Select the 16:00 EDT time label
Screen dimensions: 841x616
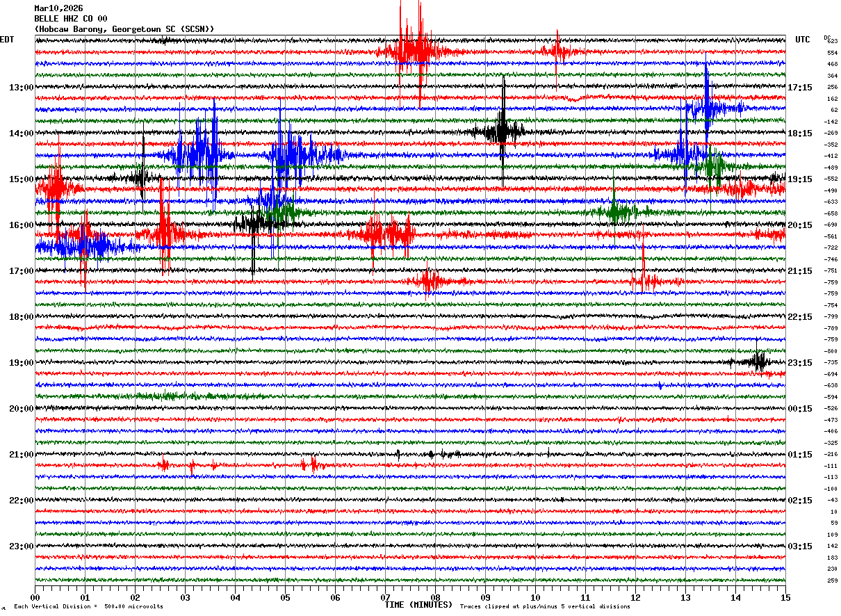pyautogui.click(x=22, y=225)
